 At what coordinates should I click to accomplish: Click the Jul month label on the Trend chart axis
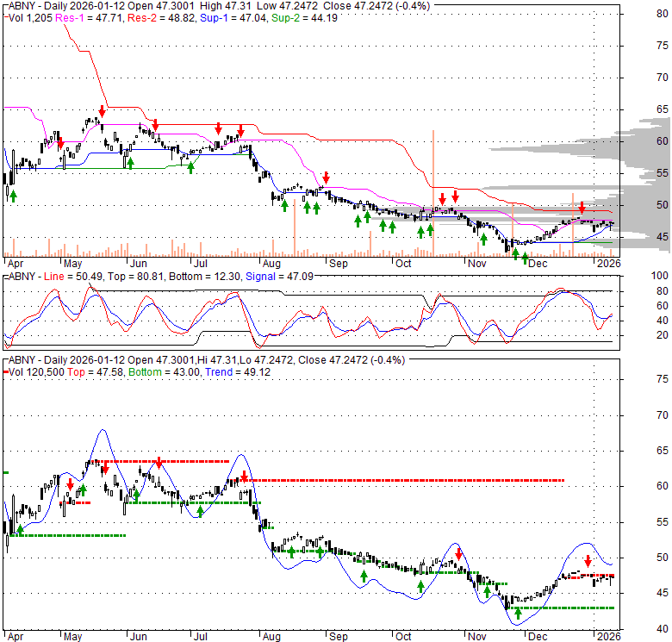(200, 637)
